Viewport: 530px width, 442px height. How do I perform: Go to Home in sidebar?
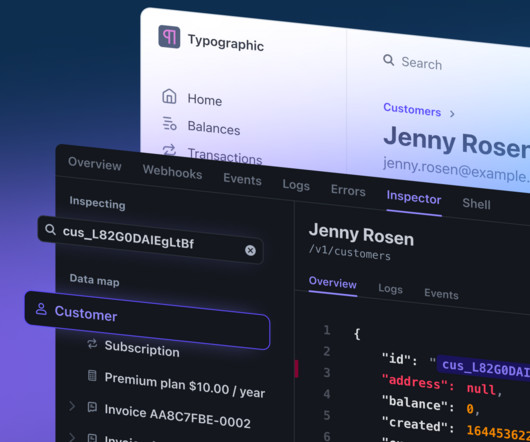coord(205,100)
